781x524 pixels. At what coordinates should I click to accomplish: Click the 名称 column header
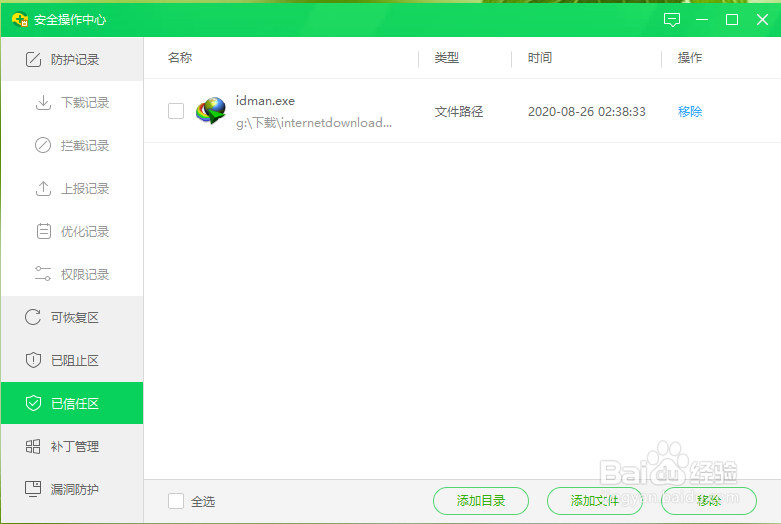[x=180, y=58]
